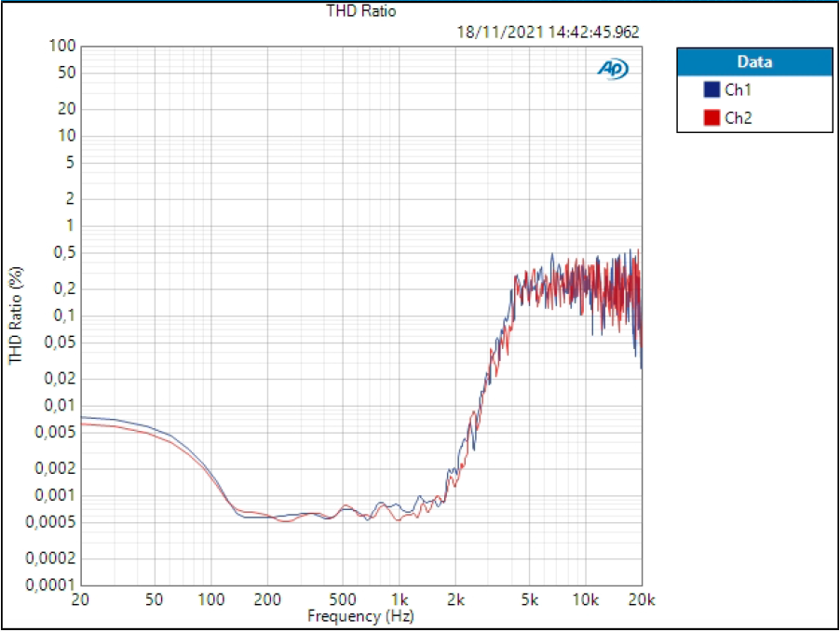Select the Ch2 legend label
Image resolution: width=840 pixels, height=632 pixels.
738,117
